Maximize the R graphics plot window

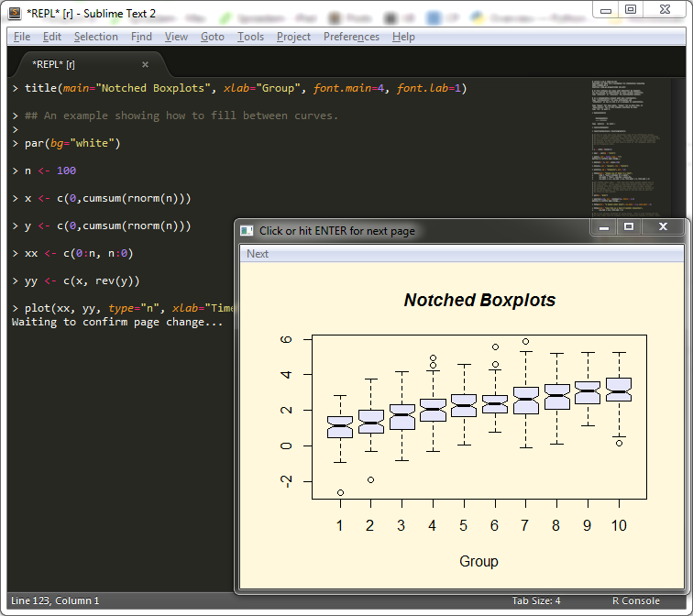[x=630, y=226]
